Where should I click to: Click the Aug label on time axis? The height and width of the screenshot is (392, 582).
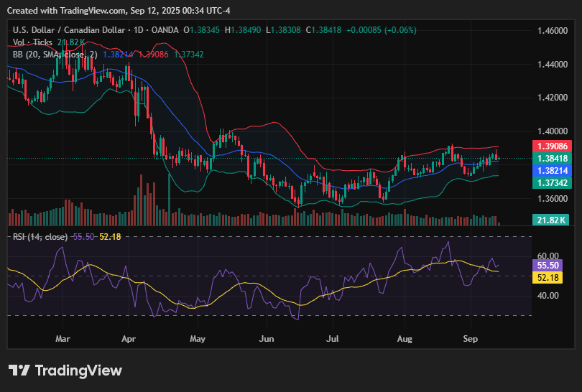tap(405, 339)
